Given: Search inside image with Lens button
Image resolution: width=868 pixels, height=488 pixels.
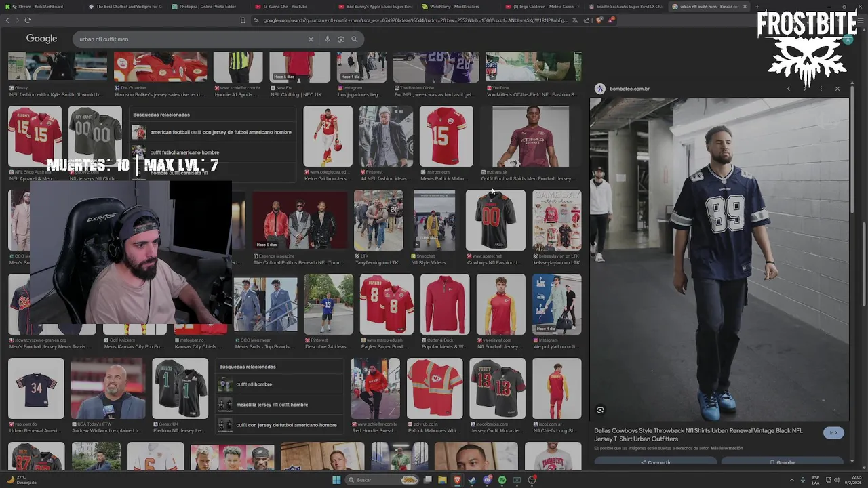Looking at the screenshot, I should coord(600,410).
